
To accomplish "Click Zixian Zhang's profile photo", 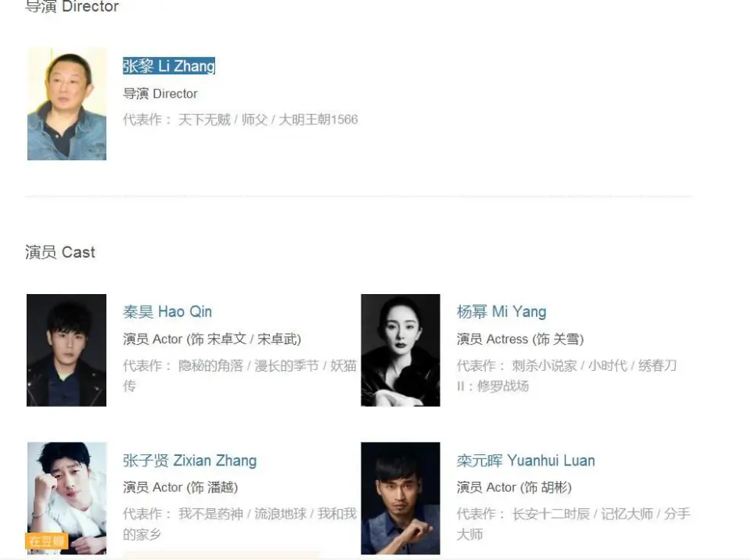I will (66, 498).
